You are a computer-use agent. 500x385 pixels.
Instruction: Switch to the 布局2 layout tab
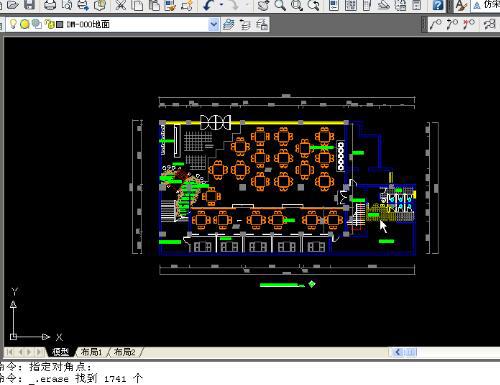pyautogui.click(x=125, y=352)
